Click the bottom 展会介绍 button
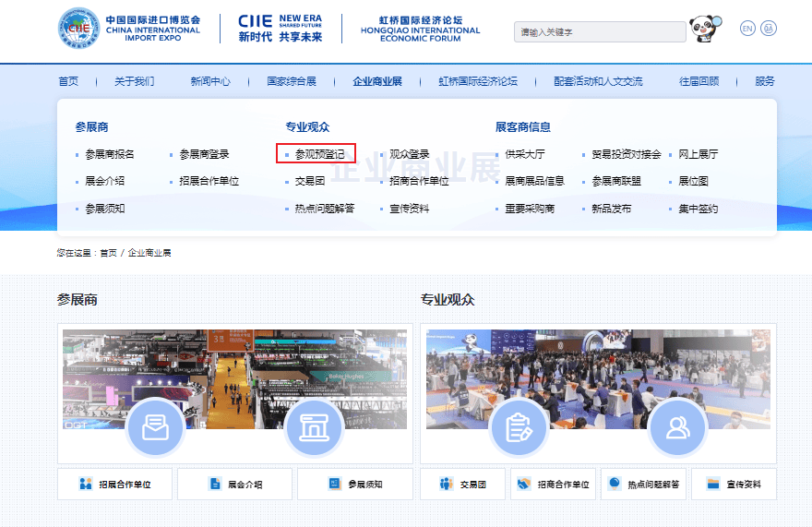 pyautogui.click(x=235, y=484)
